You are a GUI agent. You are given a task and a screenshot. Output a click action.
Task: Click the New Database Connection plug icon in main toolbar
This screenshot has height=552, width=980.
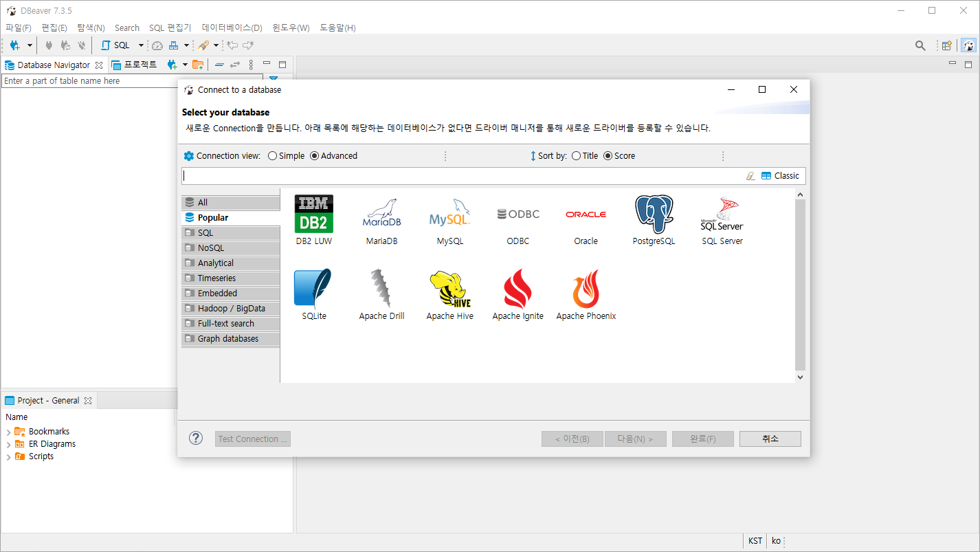15,45
